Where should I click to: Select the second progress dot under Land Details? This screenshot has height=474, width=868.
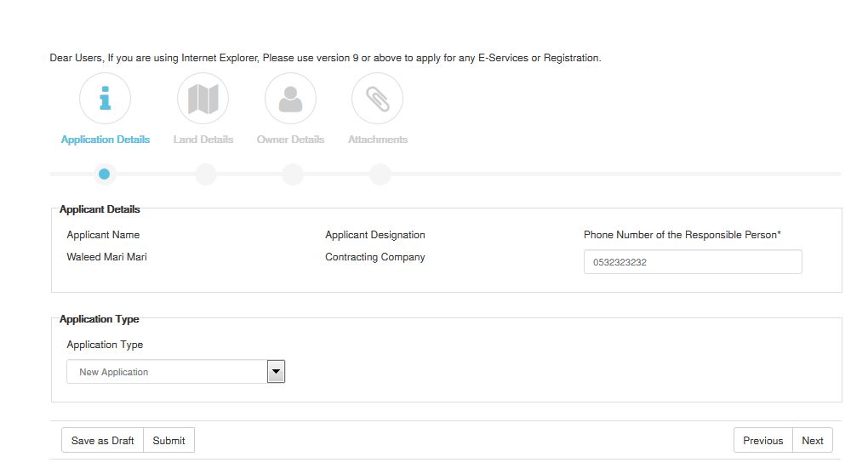(x=205, y=174)
